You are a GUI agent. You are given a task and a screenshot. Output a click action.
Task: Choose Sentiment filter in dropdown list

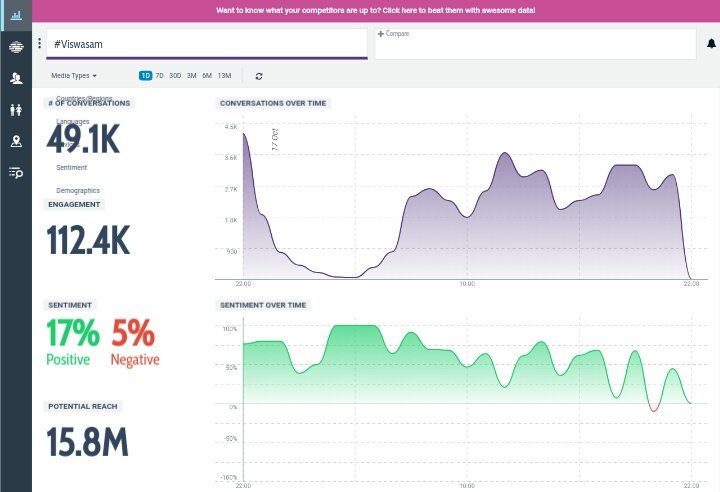pos(72,167)
